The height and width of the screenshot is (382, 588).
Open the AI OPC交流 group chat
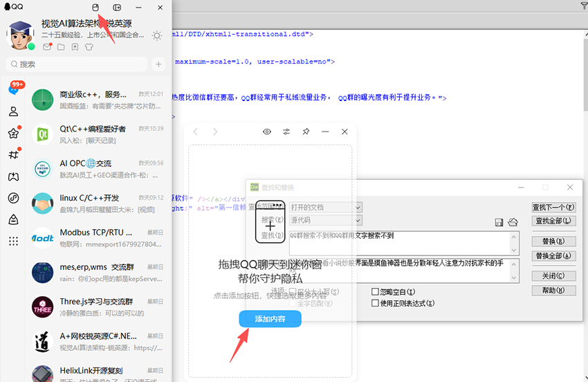pos(98,169)
